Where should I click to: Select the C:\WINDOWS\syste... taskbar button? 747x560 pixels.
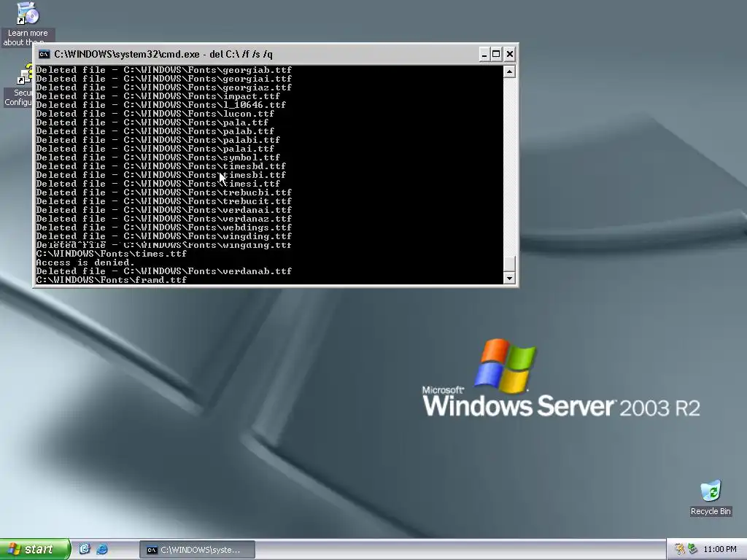(197, 550)
